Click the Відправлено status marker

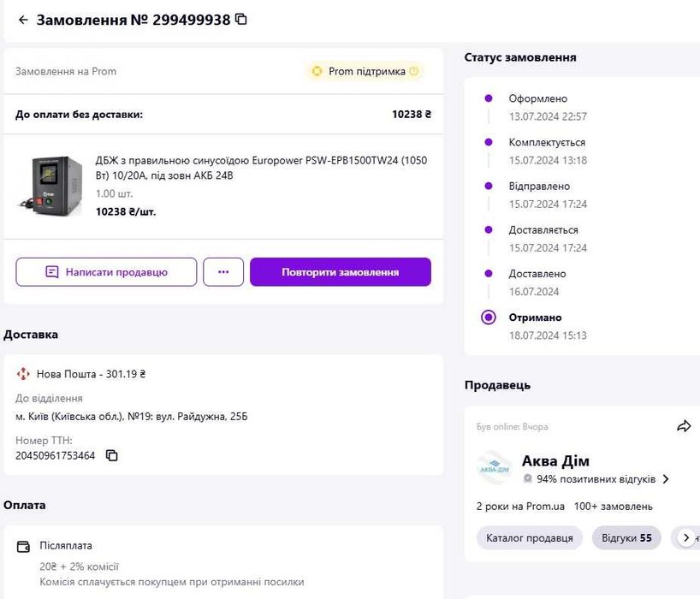(x=489, y=186)
